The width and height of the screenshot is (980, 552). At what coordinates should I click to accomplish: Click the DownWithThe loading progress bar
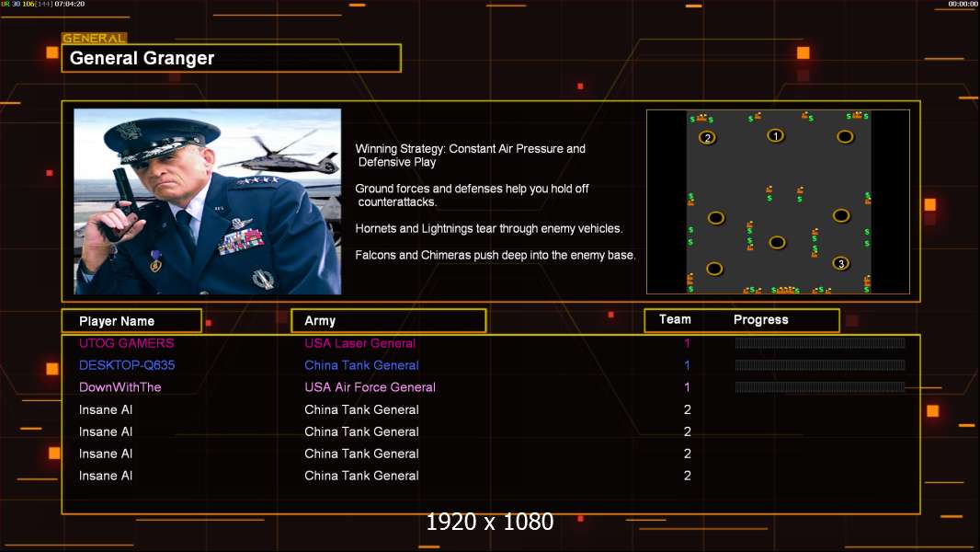820,387
